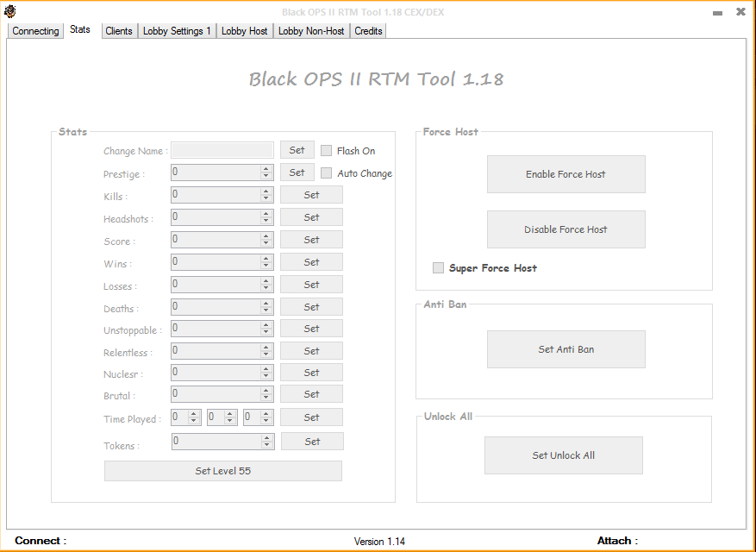756x552 pixels.
Task: Increase the Wins spinner value
Action: (266, 259)
